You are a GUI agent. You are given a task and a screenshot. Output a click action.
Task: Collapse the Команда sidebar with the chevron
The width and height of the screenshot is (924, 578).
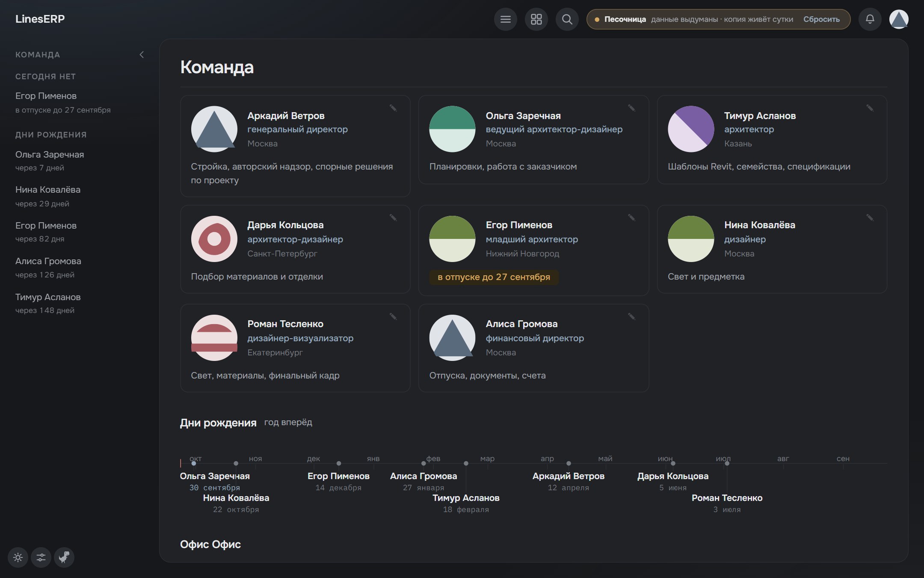[x=142, y=55]
